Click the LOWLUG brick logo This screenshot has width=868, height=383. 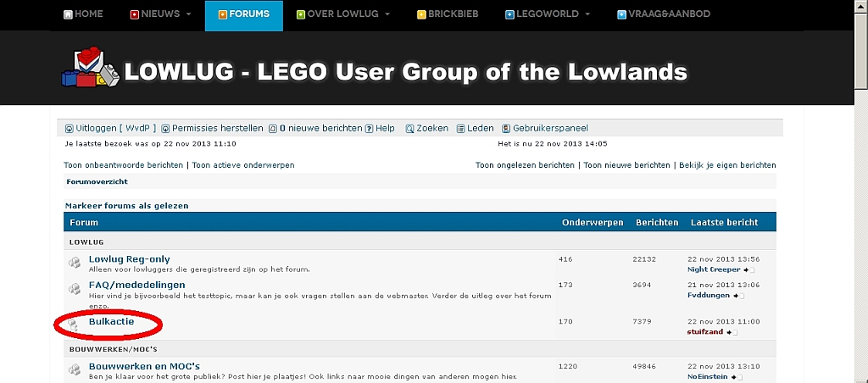coord(90,67)
